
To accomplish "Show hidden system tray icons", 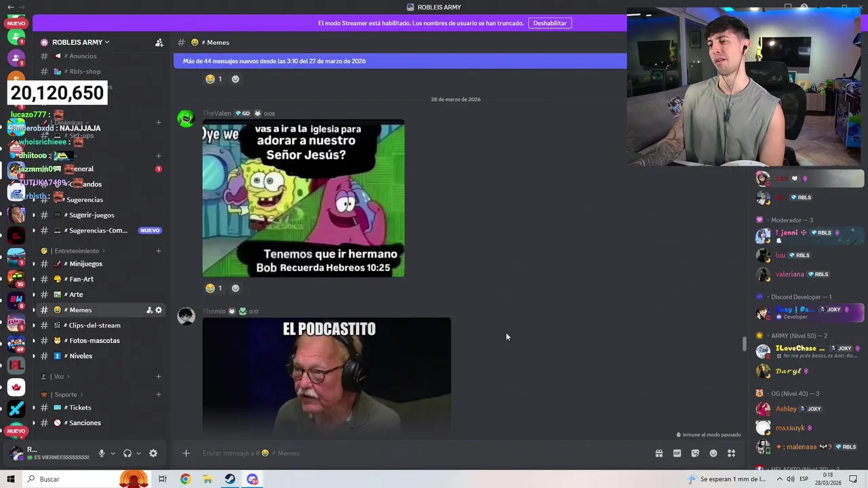I will tap(779, 479).
